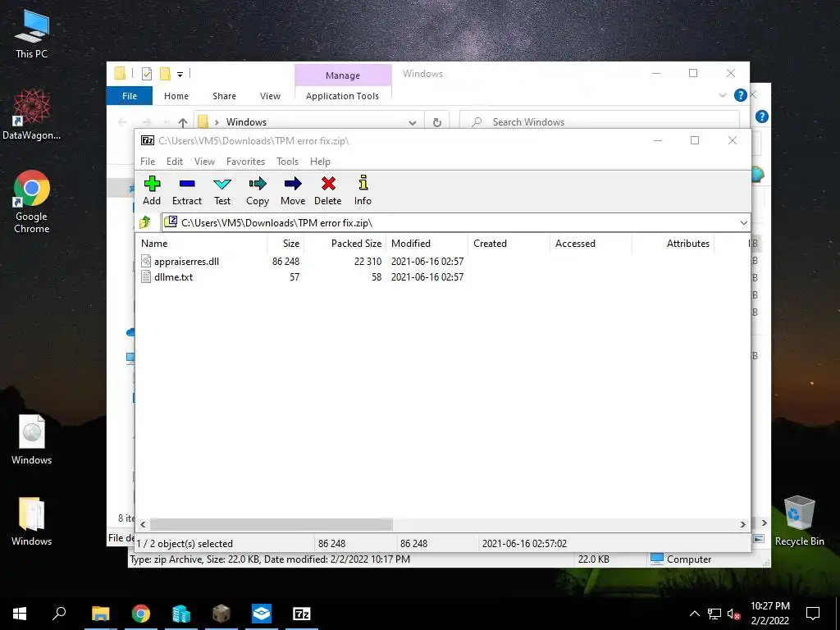The width and height of the screenshot is (840, 630).
Task: Sort by Modified column header
Action: pos(427,243)
